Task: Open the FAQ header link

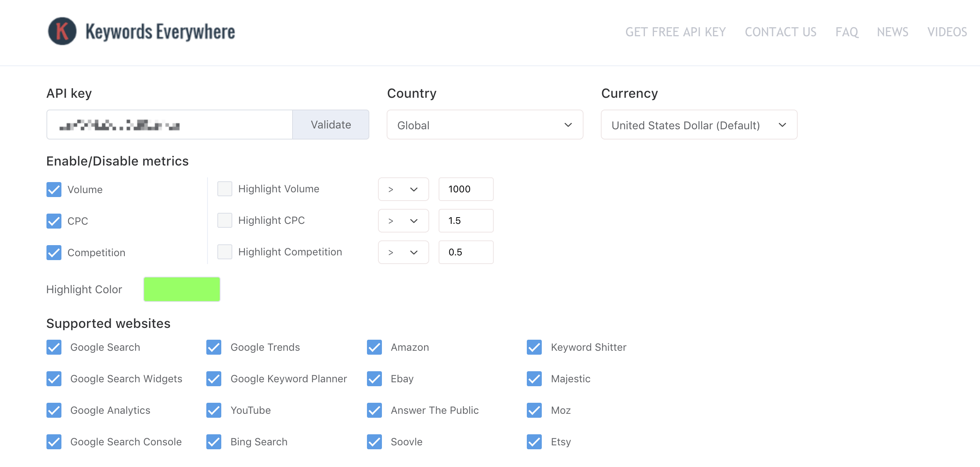Action: coord(847,32)
